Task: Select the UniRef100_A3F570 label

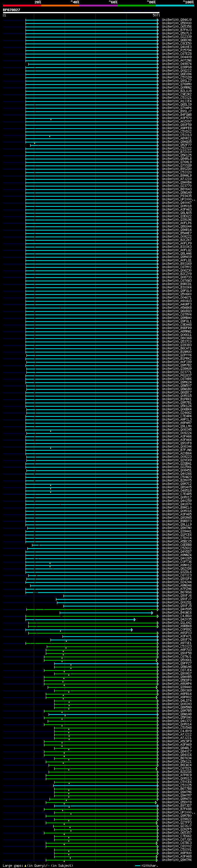Action: [x=176, y=118]
